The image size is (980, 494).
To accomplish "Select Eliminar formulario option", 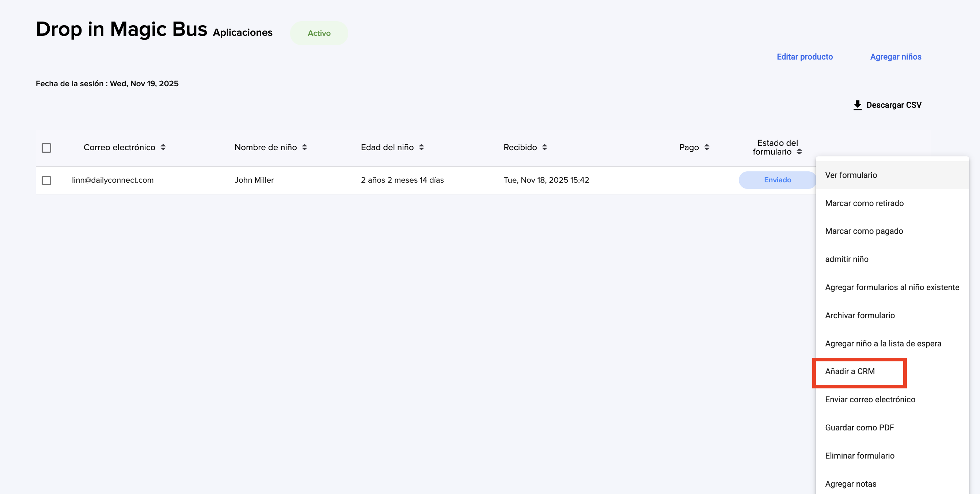I will [x=859, y=456].
